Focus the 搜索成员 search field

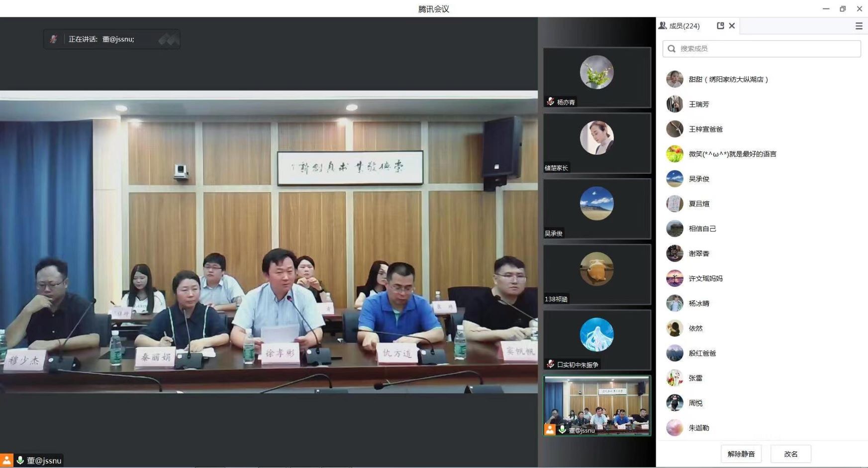(x=766, y=49)
